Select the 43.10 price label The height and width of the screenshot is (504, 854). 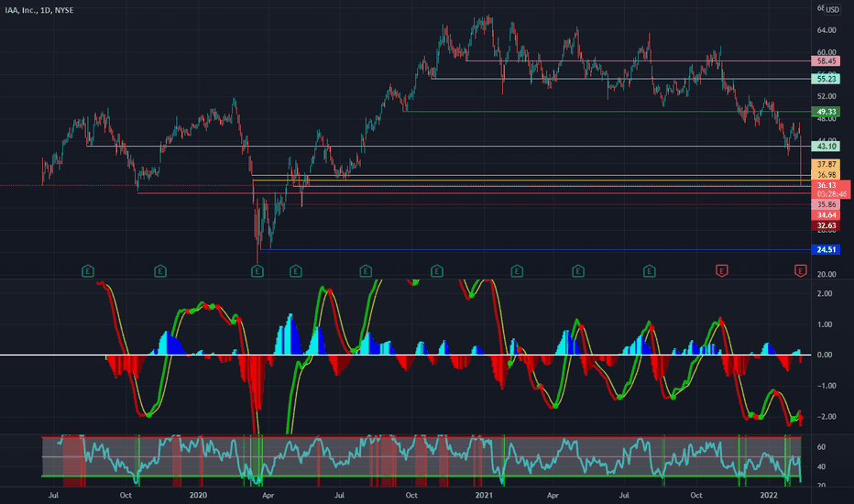(x=826, y=146)
